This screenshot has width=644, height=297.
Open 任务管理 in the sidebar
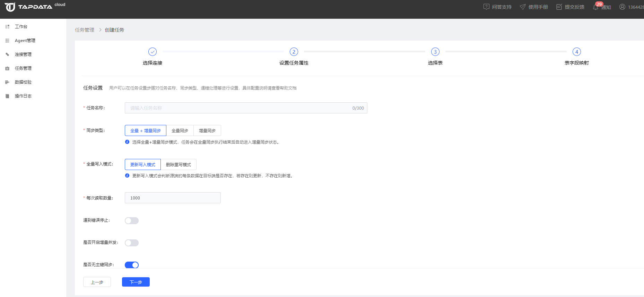pyautogui.click(x=23, y=68)
